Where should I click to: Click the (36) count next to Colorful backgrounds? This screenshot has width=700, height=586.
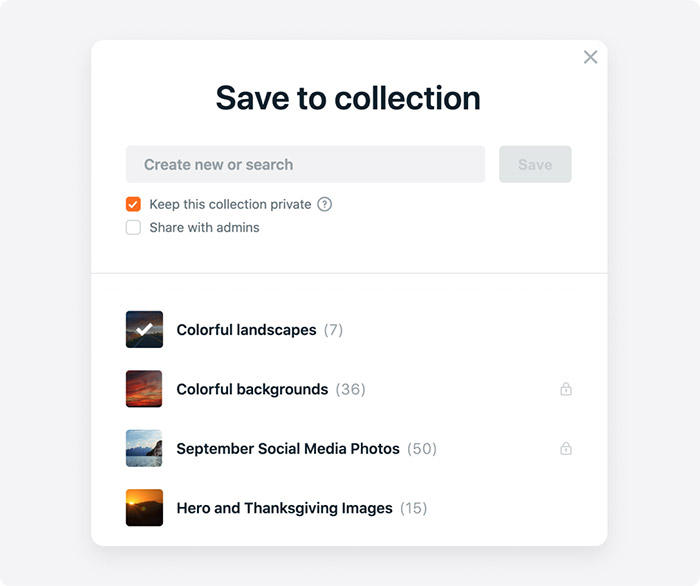click(350, 389)
